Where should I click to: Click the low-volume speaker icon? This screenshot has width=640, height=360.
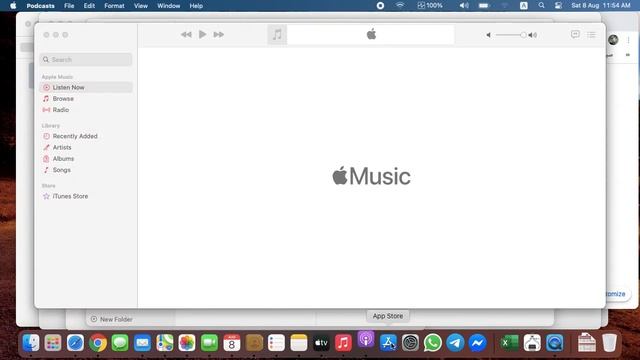tap(488, 35)
